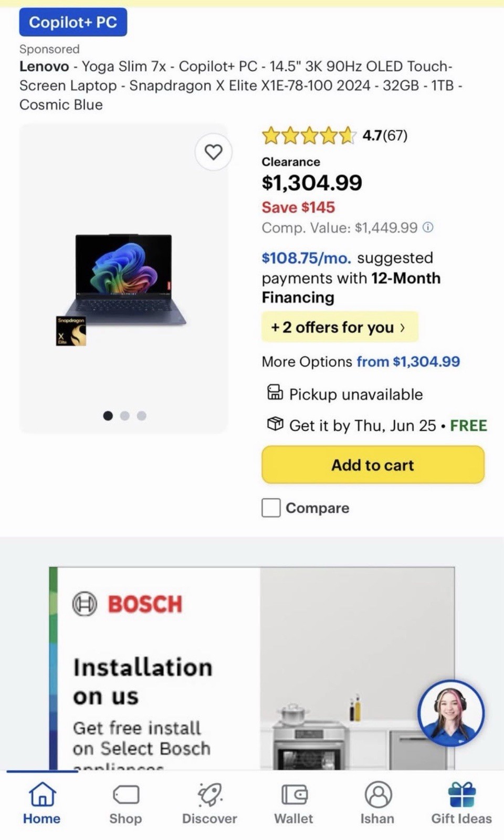
Task: Select the Copilot+ PC badge
Action: pyautogui.click(x=73, y=22)
